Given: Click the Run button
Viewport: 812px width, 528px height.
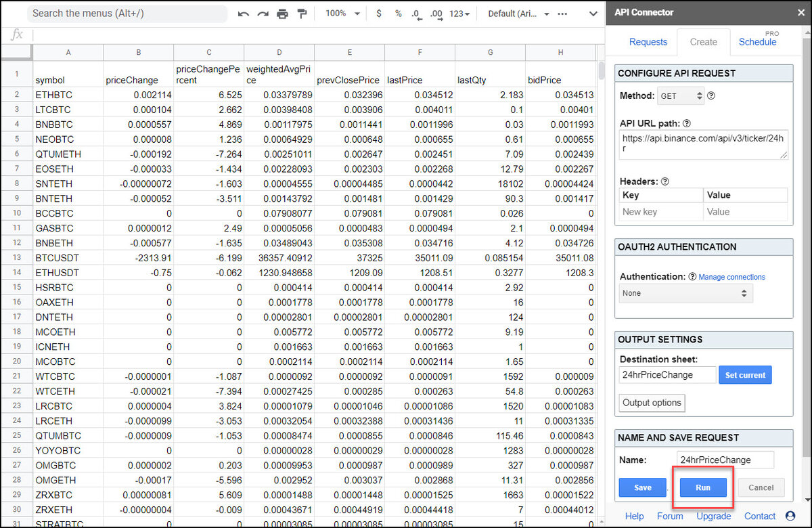Looking at the screenshot, I should [703, 487].
